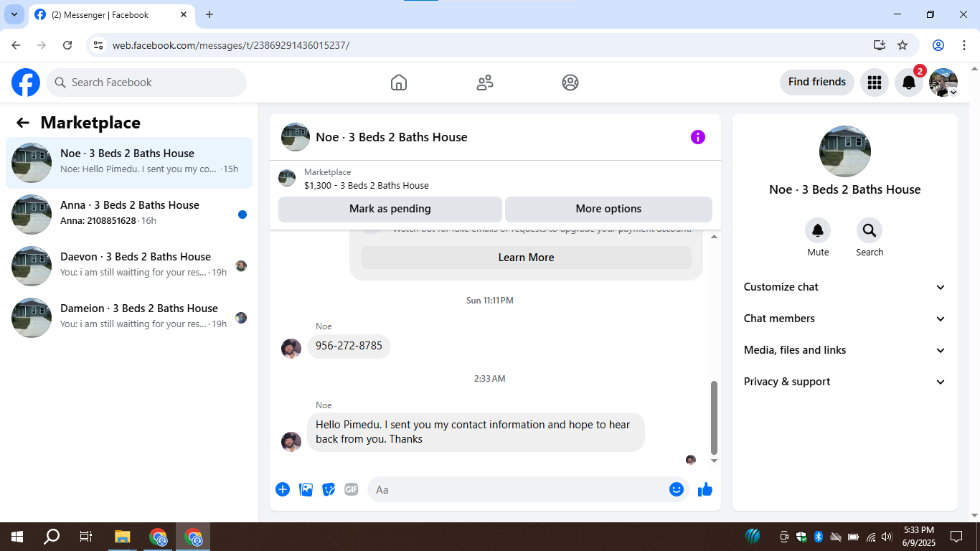Viewport: 980px width, 551px height.
Task: Attach a photo or file icon
Action: point(306,489)
